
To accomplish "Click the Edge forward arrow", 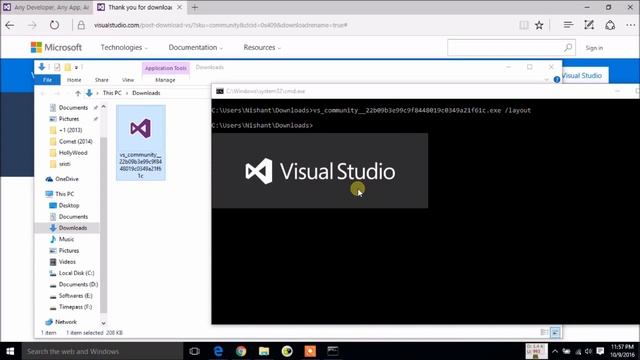I will click(x=32, y=25).
